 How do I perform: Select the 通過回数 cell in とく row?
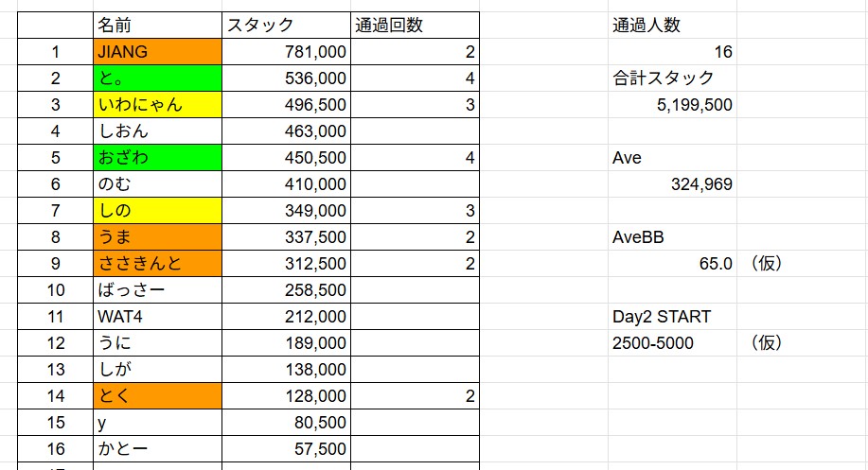[416, 396]
